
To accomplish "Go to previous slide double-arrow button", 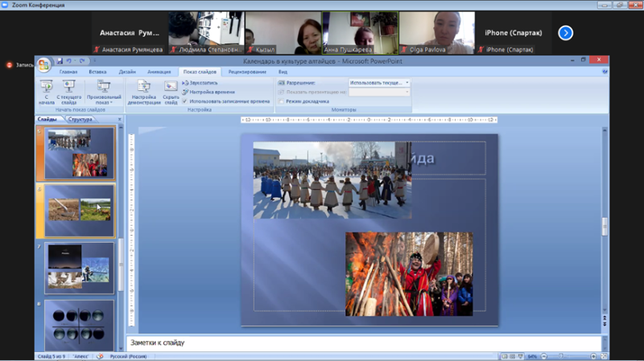I will (x=605, y=318).
